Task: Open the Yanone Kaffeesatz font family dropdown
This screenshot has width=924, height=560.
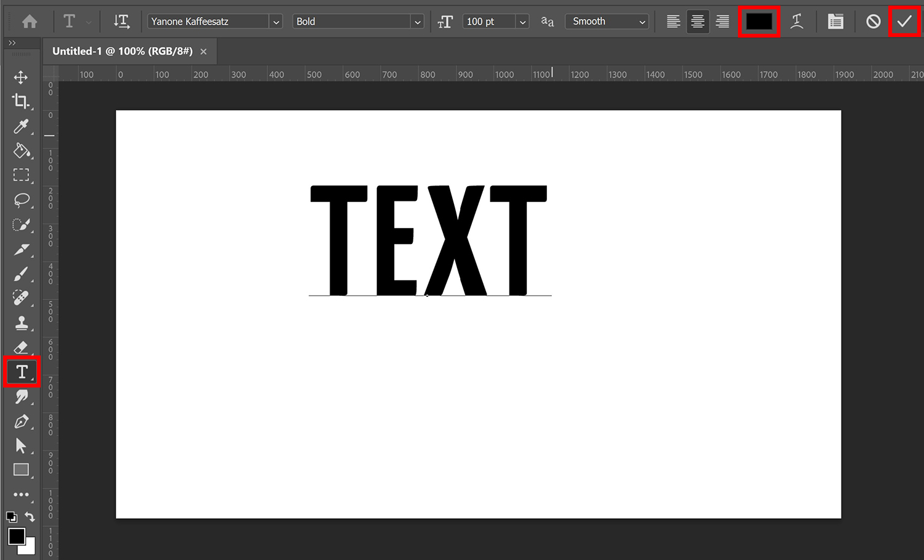Action: [x=275, y=21]
